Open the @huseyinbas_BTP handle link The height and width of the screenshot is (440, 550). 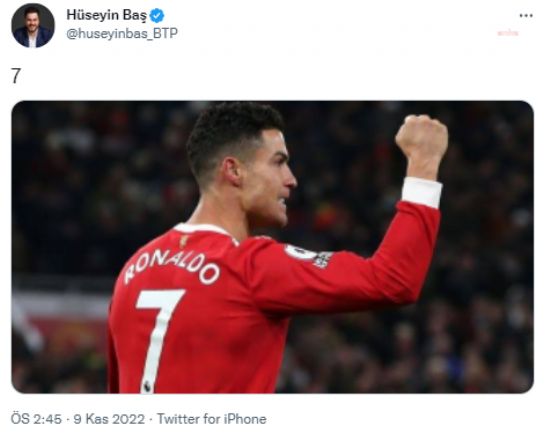click(122, 34)
